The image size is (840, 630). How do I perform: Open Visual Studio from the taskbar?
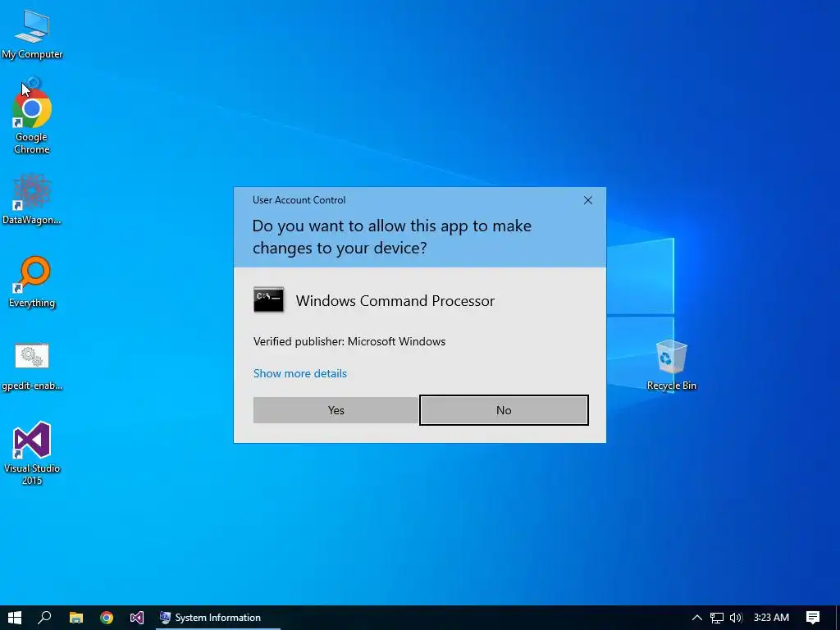click(137, 618)
